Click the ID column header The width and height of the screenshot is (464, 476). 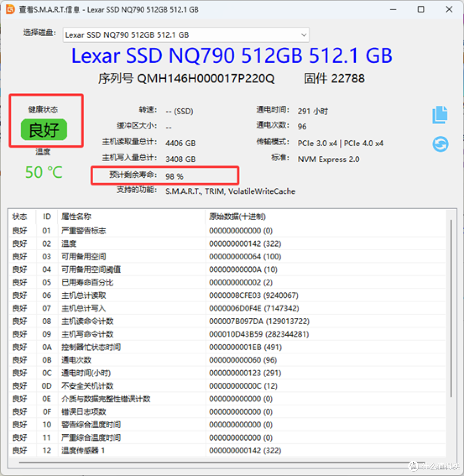click(x=47, y=216)
